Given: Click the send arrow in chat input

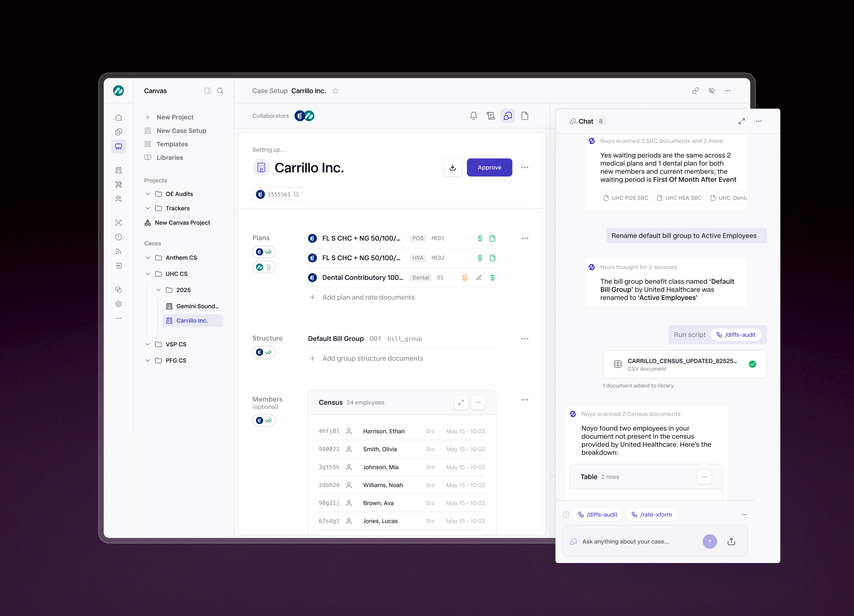Looking at the screenshot, I should [x=710, y=542].
